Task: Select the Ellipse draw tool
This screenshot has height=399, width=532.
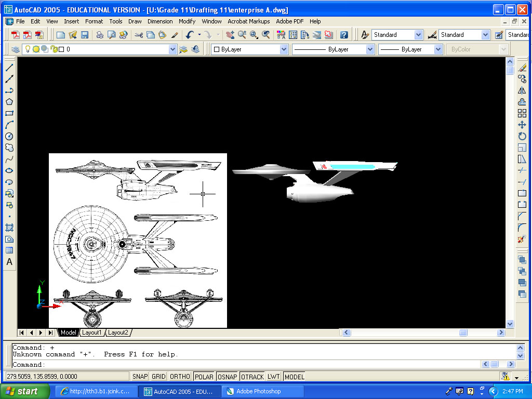Action: coord(9,170)
